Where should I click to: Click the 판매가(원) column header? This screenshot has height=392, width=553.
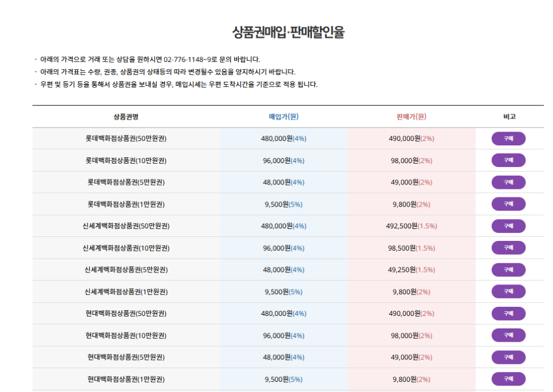pos(411,117)
